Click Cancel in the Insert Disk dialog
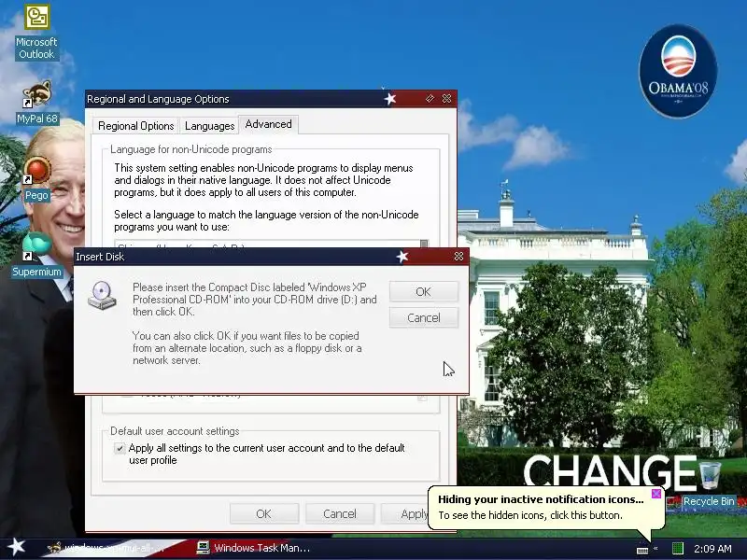This screenshot has height=560, width=747. [x=424, y=317]
